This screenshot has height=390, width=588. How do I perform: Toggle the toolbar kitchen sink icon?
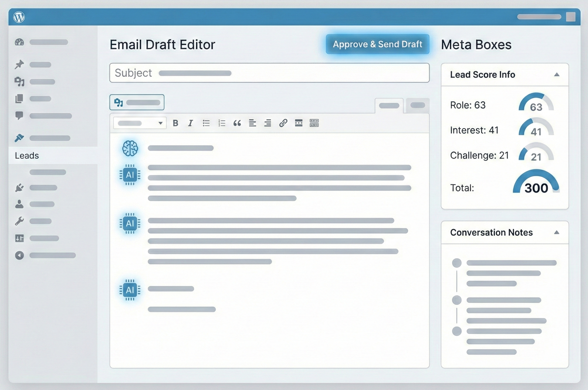point(314,123)
